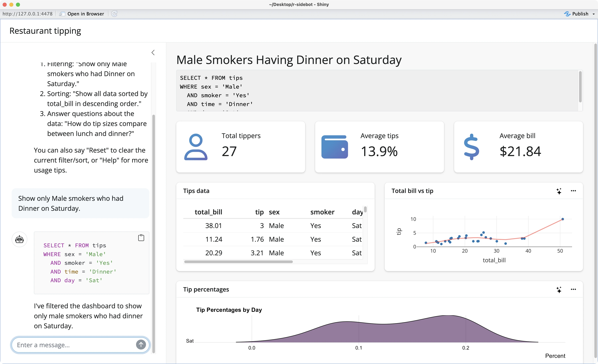
Task: Click the user message about Male smokers
Action: click(x=80, y=203)
